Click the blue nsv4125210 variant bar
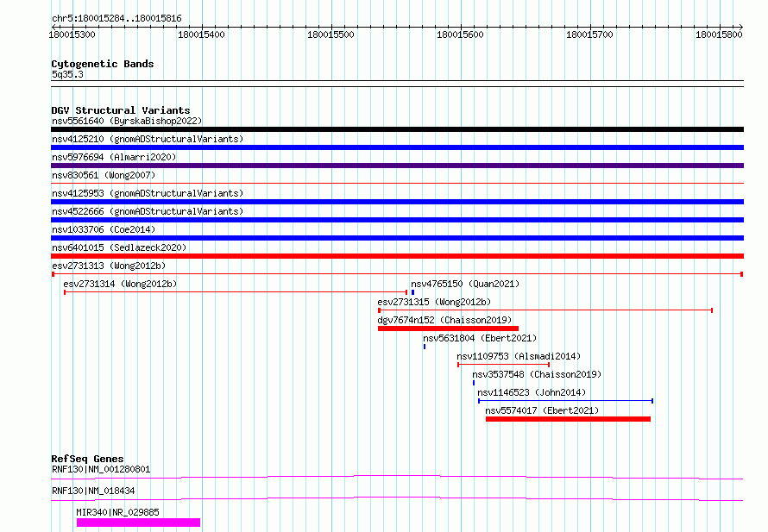768x532 pixels. (397, 147)
